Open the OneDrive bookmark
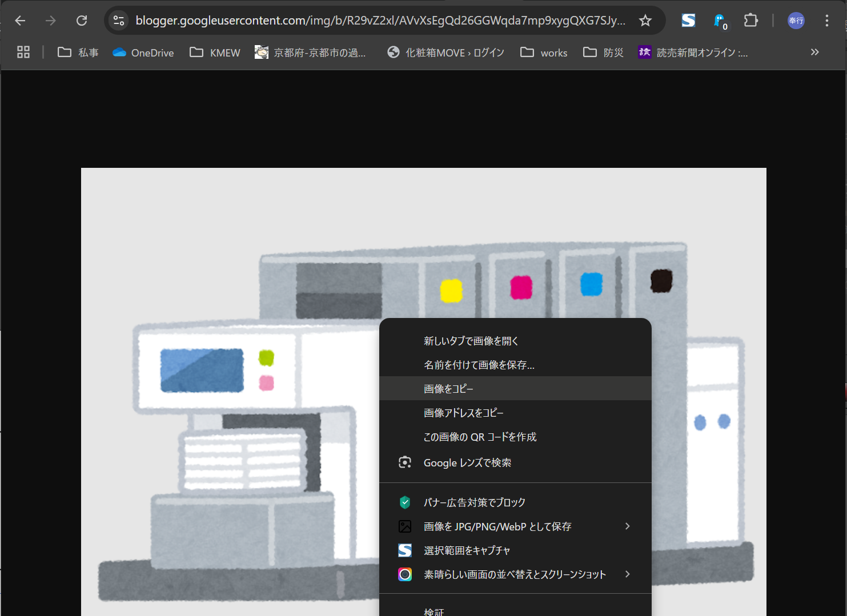This screenshot has width=847, height=616. pyautogui.click(x=143, y=53)
